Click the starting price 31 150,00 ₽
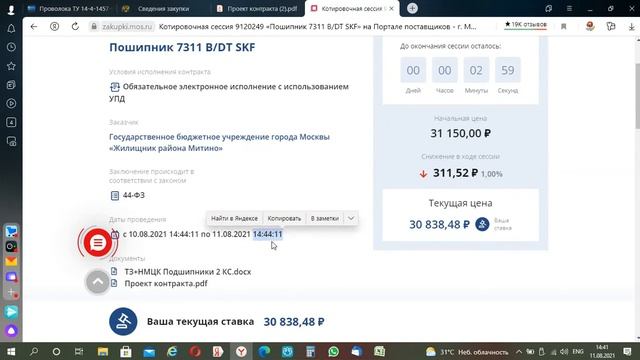 click(x=460, y=133)
